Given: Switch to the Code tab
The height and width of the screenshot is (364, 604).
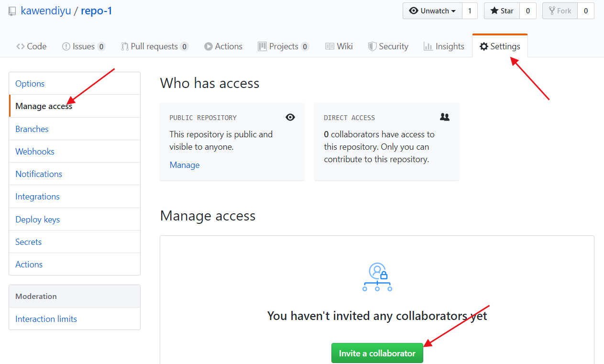Looking at the screenshot, I should click(x=31, y=46).
